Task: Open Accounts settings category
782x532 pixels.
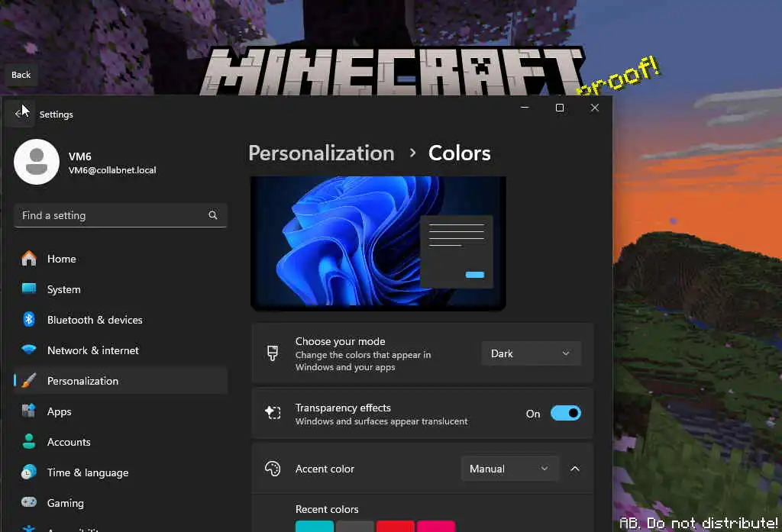Action: (x=121, y=442)
